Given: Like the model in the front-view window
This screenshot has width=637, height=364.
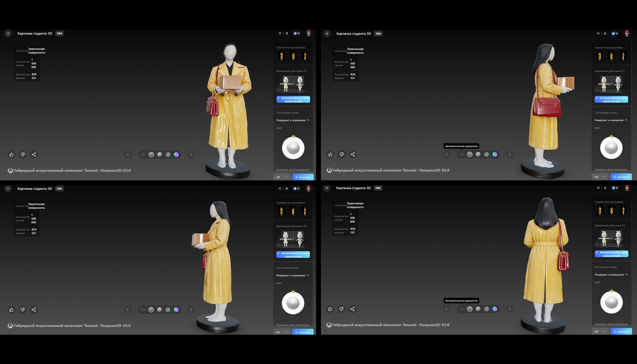Looking at the screenshot, I should pos(12,154).
